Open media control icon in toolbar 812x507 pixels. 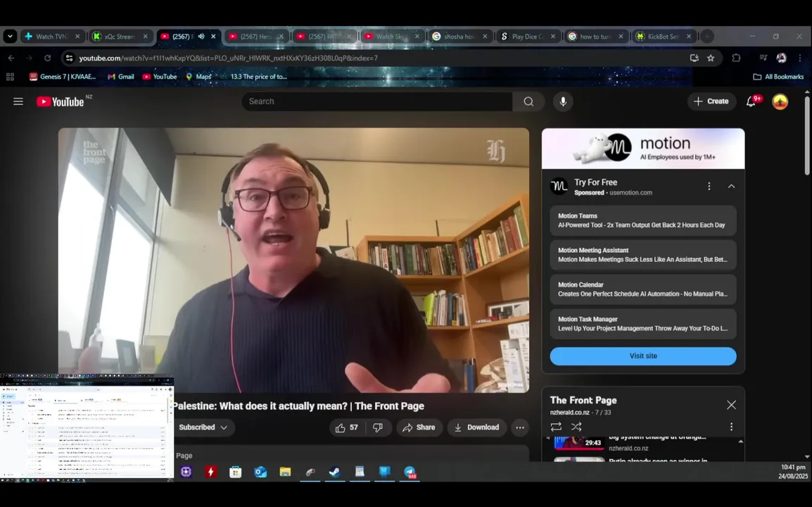tap(763, 58)
